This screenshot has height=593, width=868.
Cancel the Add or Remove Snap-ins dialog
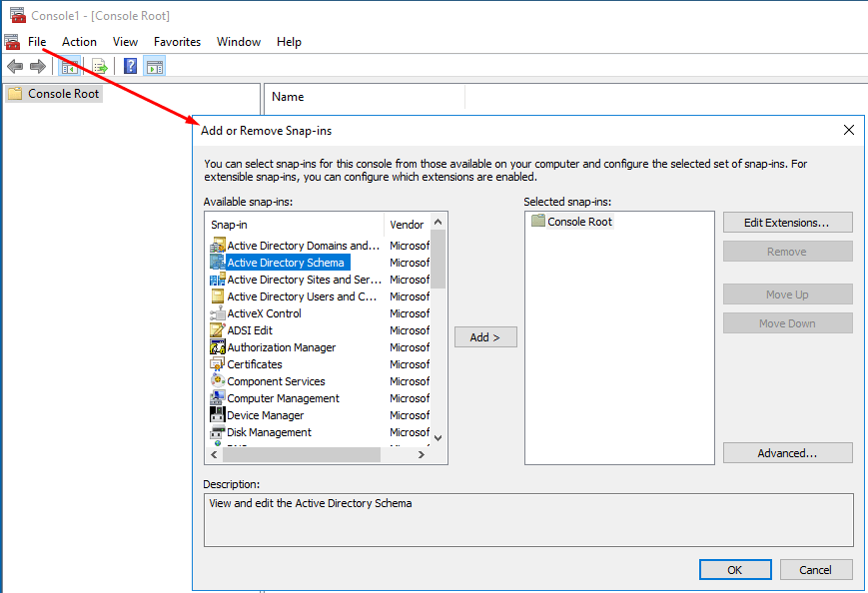click(x=815, y=570)
